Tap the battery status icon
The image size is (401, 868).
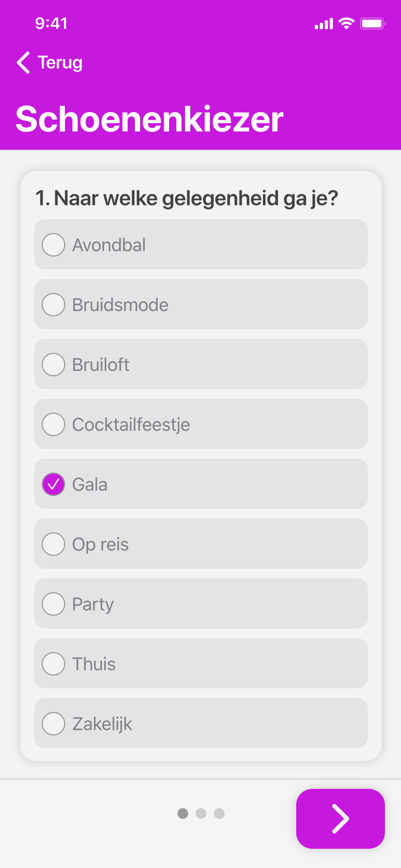click(372, 24)
